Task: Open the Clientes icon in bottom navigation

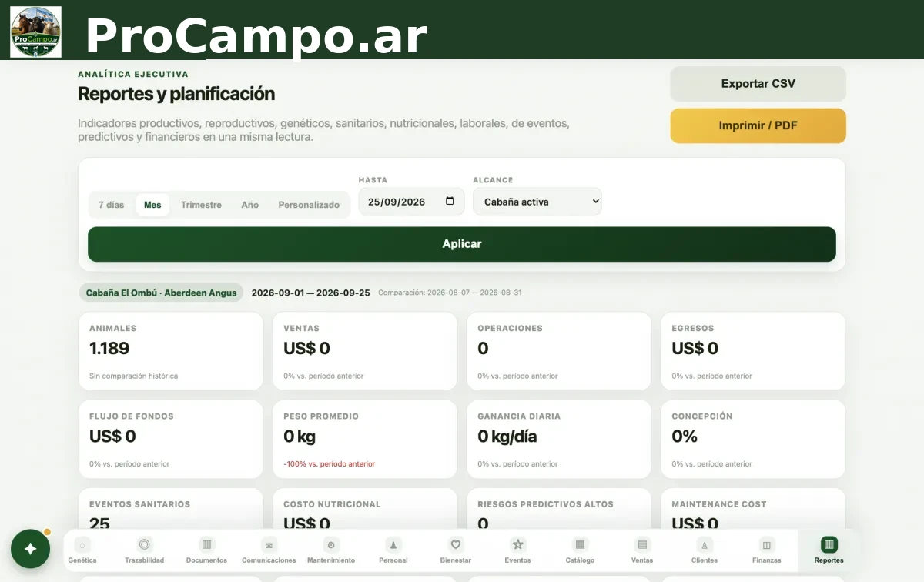Action: (x=705, y=544)
